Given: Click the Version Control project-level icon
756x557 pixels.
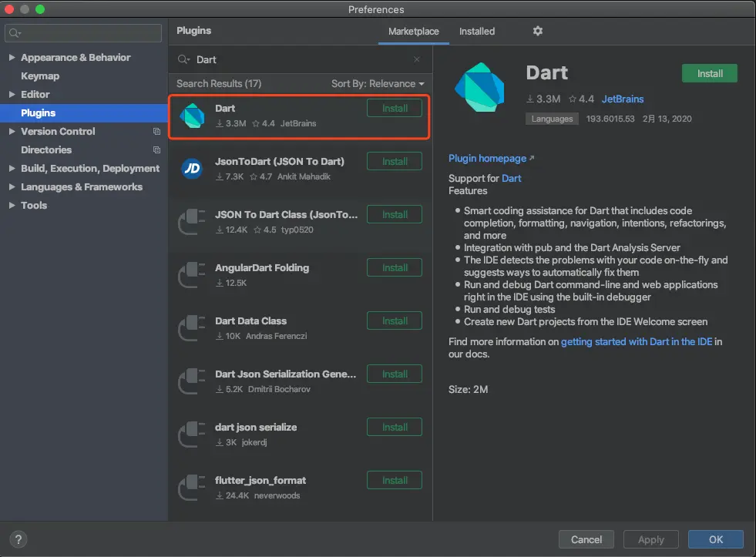Looking at the screenshot, I should pos(156,132).
